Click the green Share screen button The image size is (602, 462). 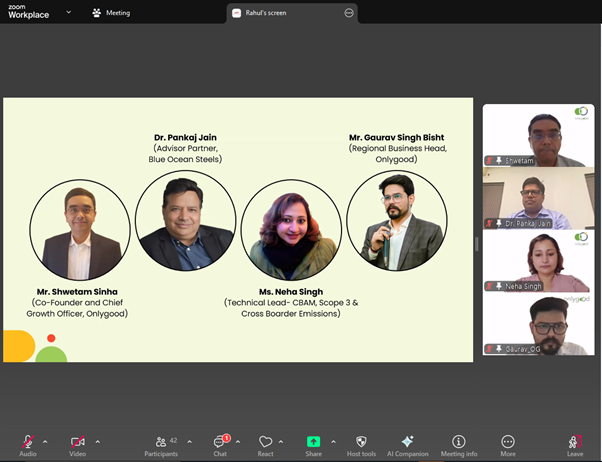pos(313,442)
